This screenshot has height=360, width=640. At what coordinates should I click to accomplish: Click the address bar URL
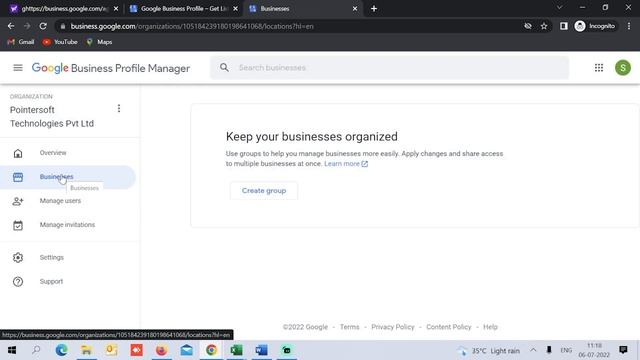(192, 26)
